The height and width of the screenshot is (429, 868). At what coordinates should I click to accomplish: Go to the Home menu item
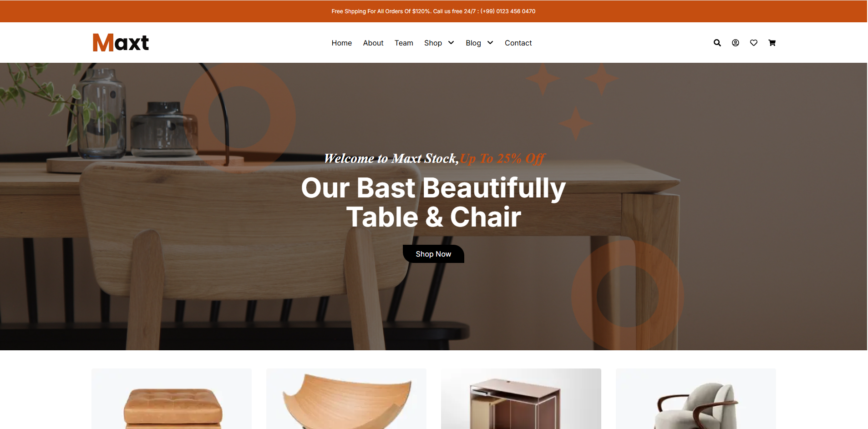coord(341,43)
